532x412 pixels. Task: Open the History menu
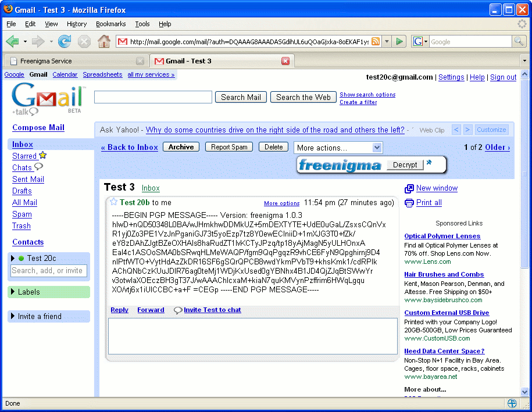77,24
